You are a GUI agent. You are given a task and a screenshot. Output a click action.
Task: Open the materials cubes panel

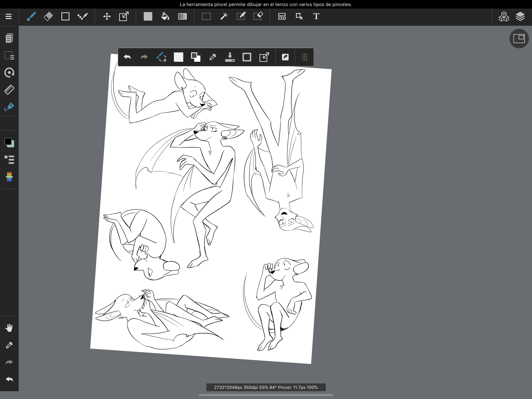coord(504,16)
